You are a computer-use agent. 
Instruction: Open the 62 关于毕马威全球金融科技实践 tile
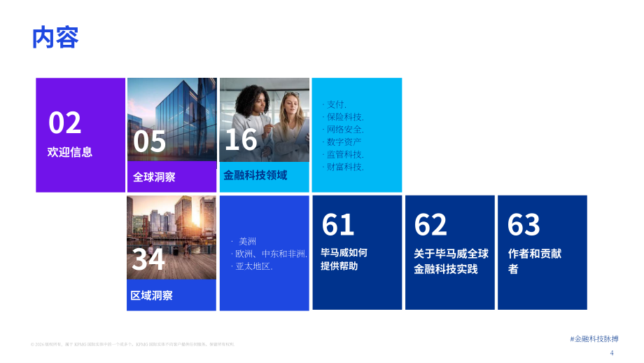click(x=449, y=252)
